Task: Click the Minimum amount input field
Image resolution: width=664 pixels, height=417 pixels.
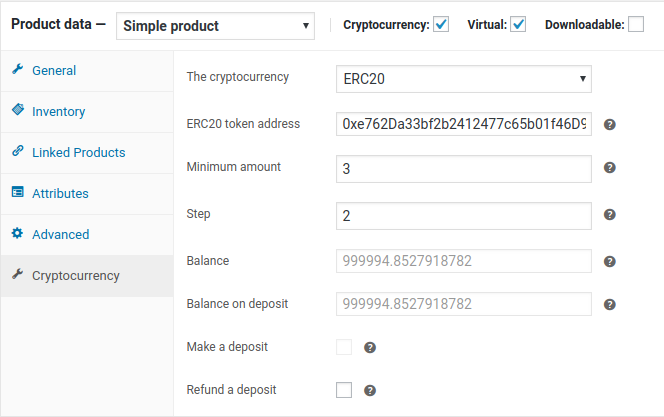Action: (464, 169)
